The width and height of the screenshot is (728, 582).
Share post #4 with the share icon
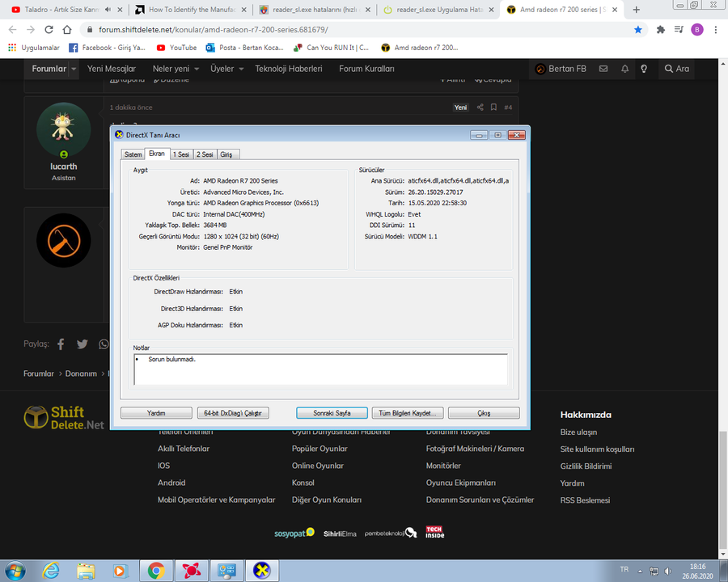pyautogui.click(x=480, y=108)
